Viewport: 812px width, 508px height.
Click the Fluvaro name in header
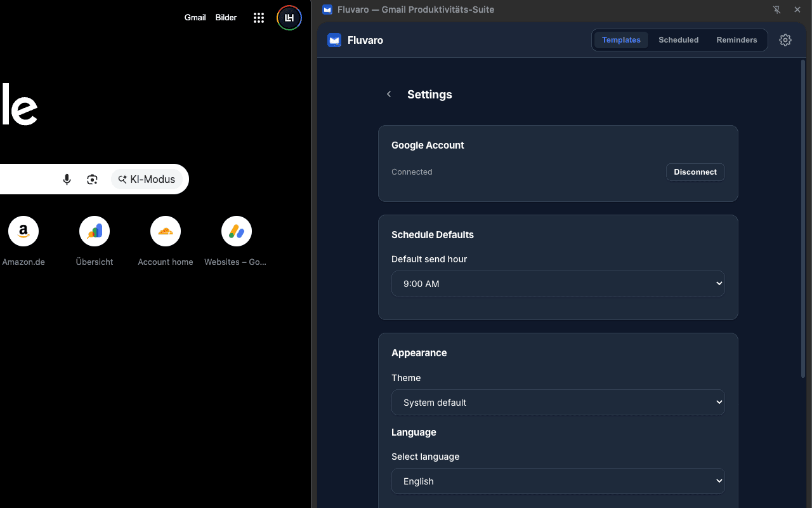pos(365,40)
